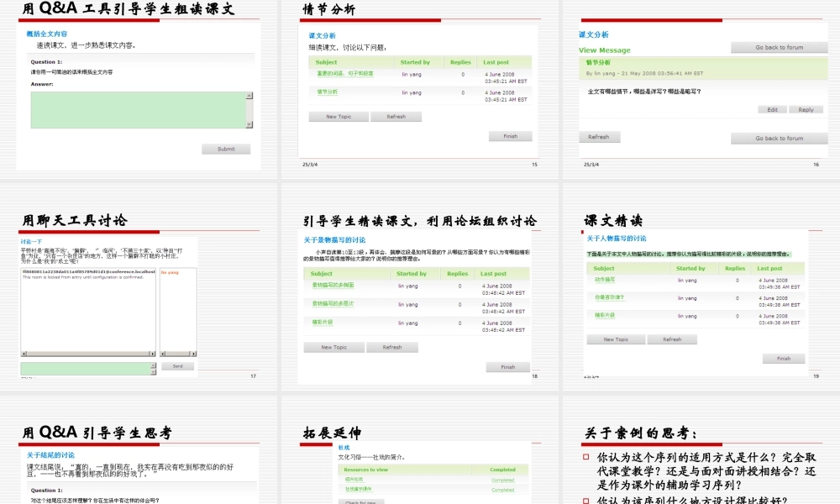
Task: Click first red square bullet on 关于案例的思考 slide
Action: [585, 457]
